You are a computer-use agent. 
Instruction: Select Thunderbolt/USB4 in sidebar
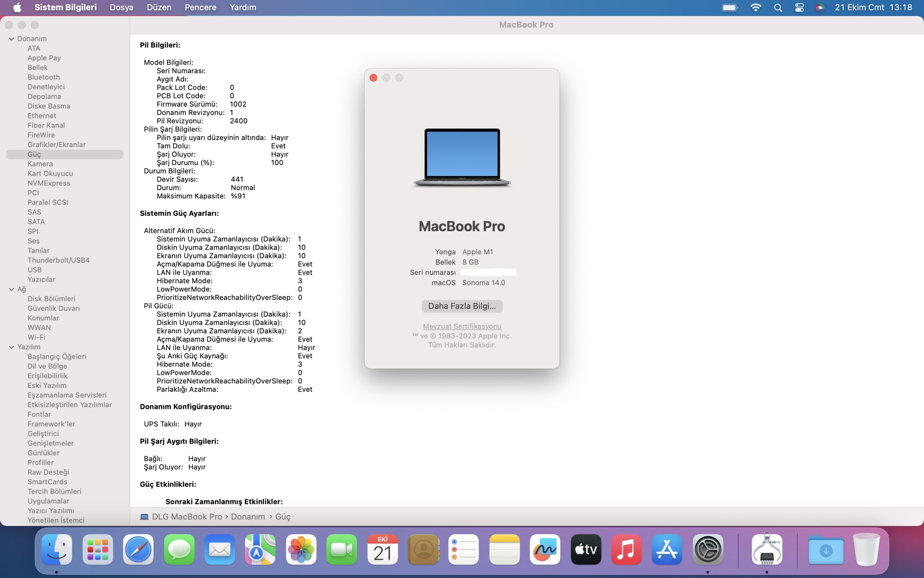point(58,260)
